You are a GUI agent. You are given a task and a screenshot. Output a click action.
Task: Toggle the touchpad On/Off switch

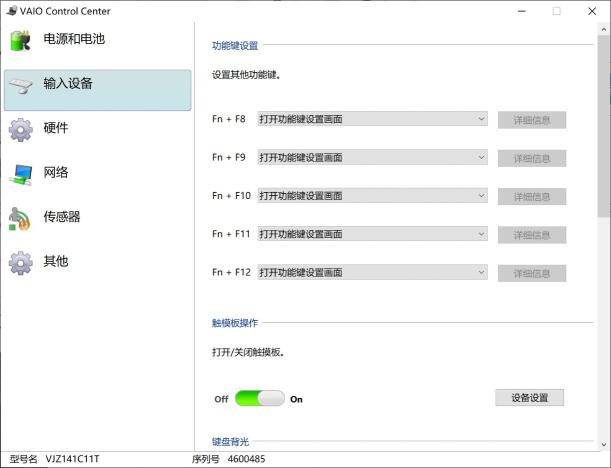260,399
